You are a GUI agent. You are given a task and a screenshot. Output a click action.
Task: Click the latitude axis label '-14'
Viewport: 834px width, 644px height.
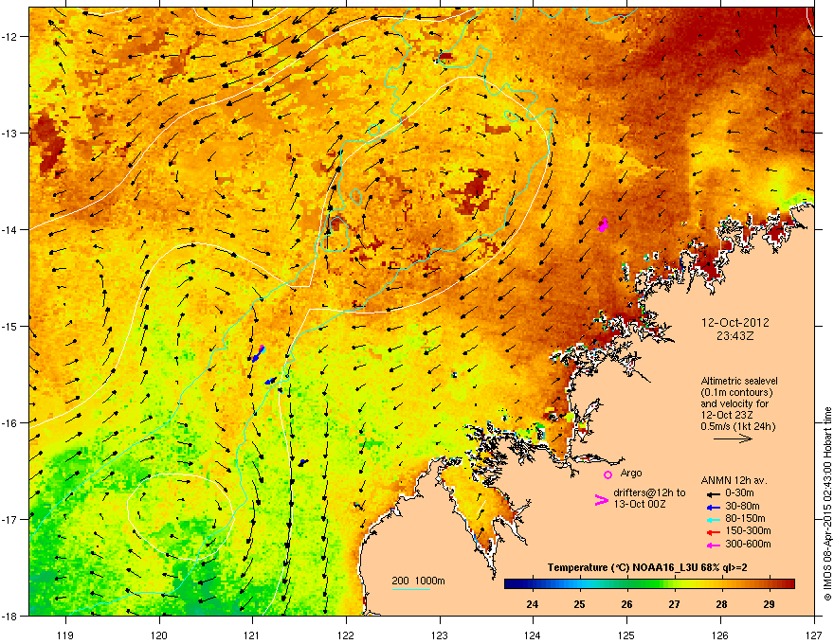[x=9, y=229]
